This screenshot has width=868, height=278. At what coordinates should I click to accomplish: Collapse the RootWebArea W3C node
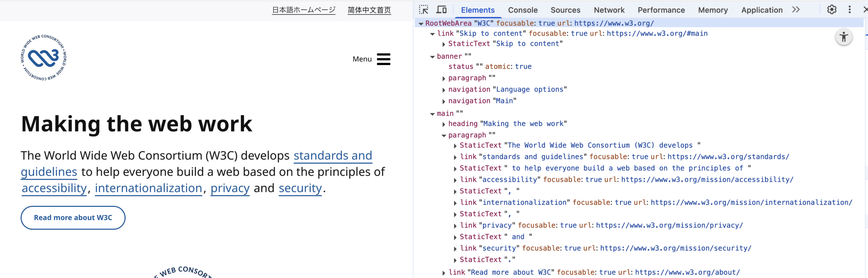tap(421, 24)
